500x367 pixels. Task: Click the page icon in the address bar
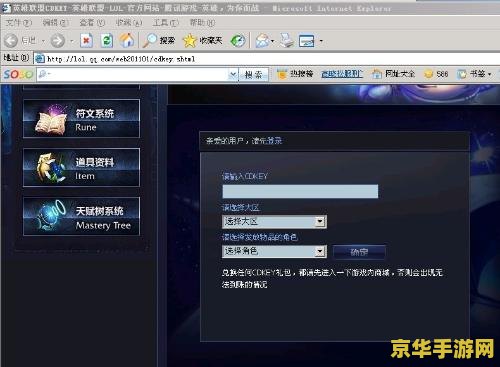tap(40, 59)
